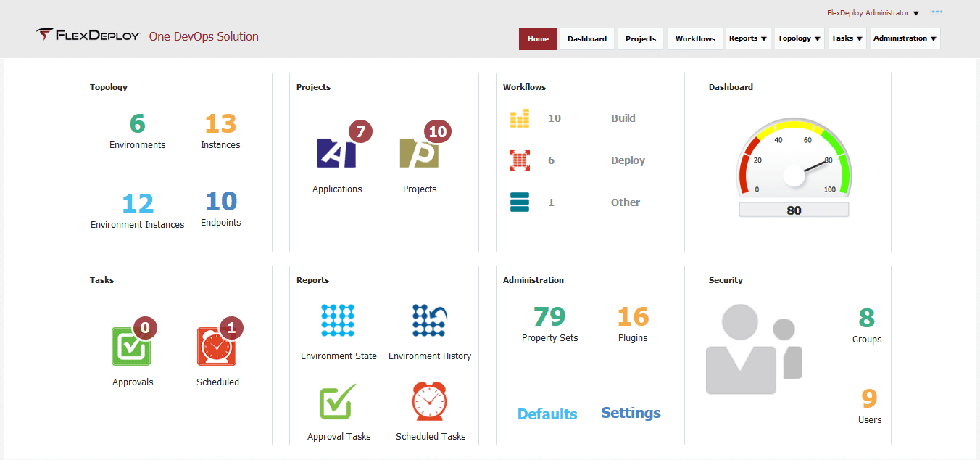Click the Administration panel heading
The height and width of the screenshot is (460, 980).
click(x=533, y=280)
